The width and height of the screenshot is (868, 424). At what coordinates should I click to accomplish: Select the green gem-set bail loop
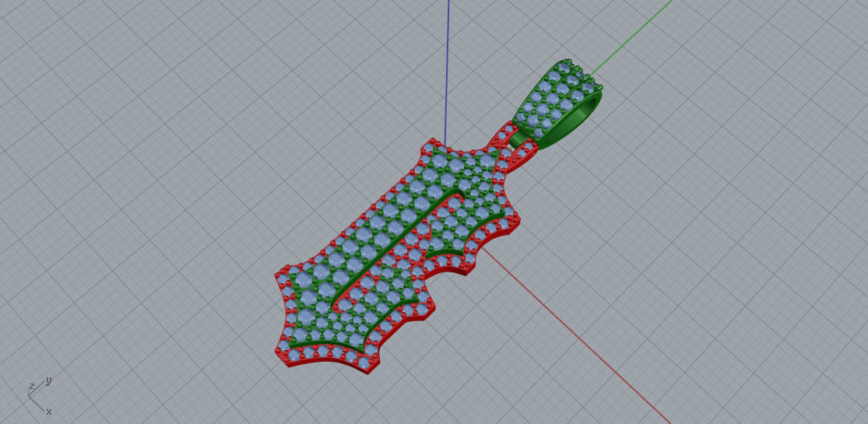tap(557, 104)
